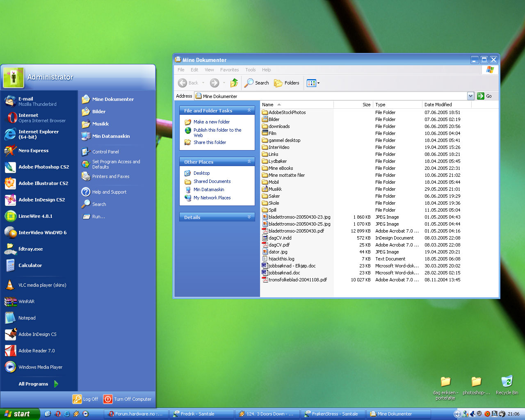This screenshot has width=525, height=420.
Task: Open the Recycle Bin desktop icon
Action: pos(507,386)
